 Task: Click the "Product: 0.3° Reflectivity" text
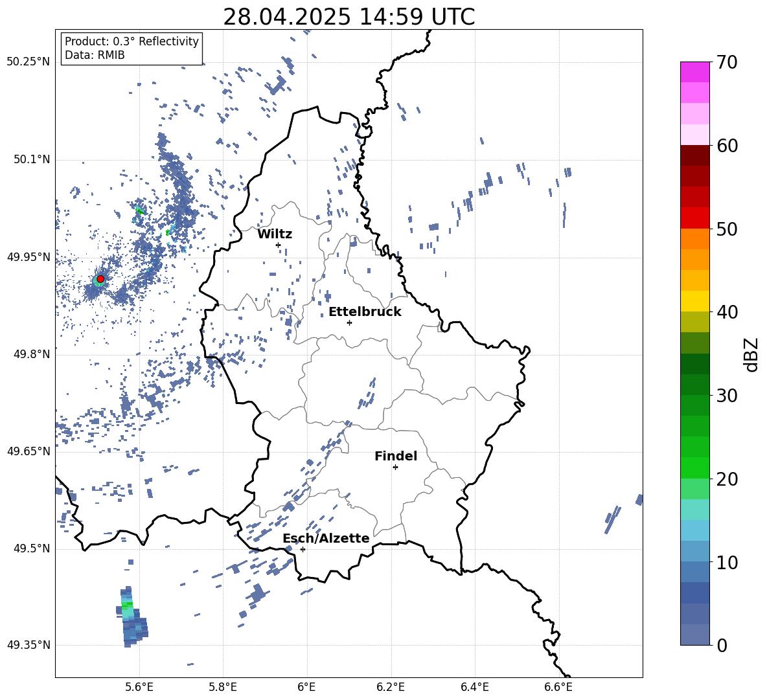[x=132, y=41]
